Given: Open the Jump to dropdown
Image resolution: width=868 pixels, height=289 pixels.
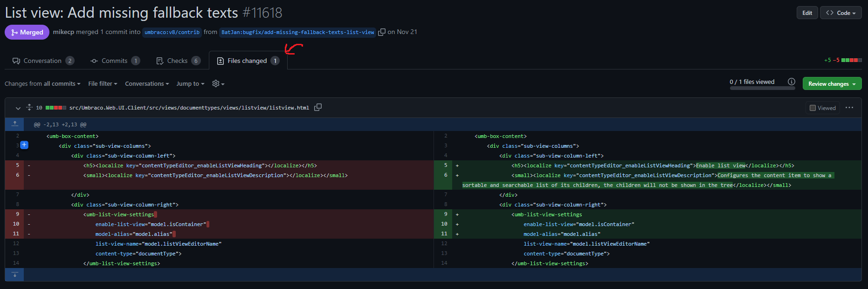Looking at the screenshot, I should pyautogui.click(x=190, y=83).
